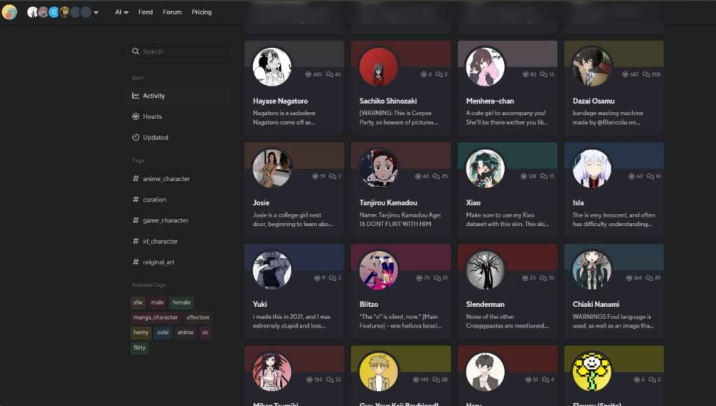This screenshot has width=716, height=406.
Task: Select the original_art hashtag
Action: (162, 262)
